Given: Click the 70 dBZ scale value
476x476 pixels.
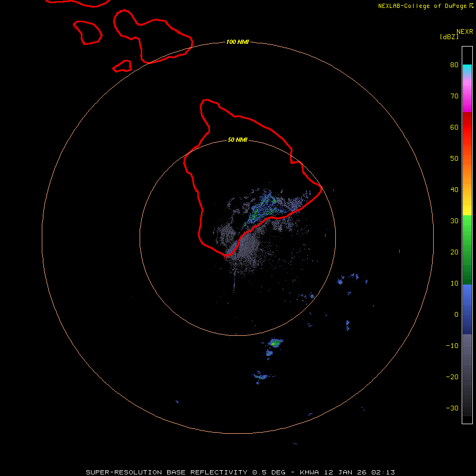Looking at the screenshot, I should click(x=454, y=96).
